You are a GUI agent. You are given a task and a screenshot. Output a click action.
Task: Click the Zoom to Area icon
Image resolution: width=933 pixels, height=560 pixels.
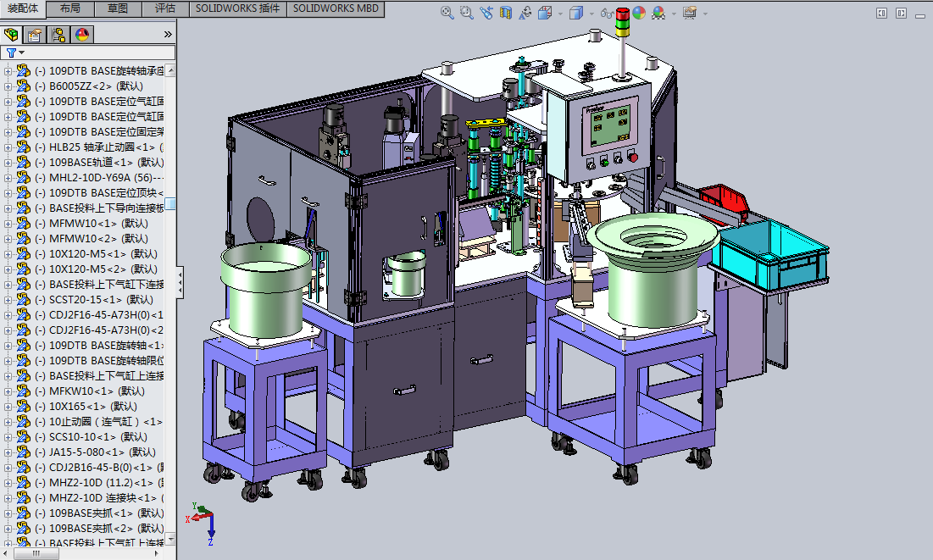tap(466, 13)
